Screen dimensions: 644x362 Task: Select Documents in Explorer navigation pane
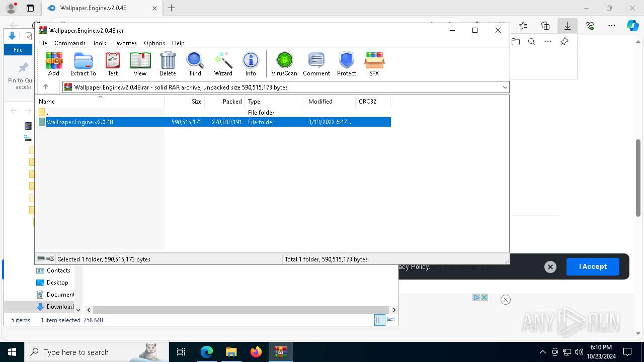pos(55,295)
